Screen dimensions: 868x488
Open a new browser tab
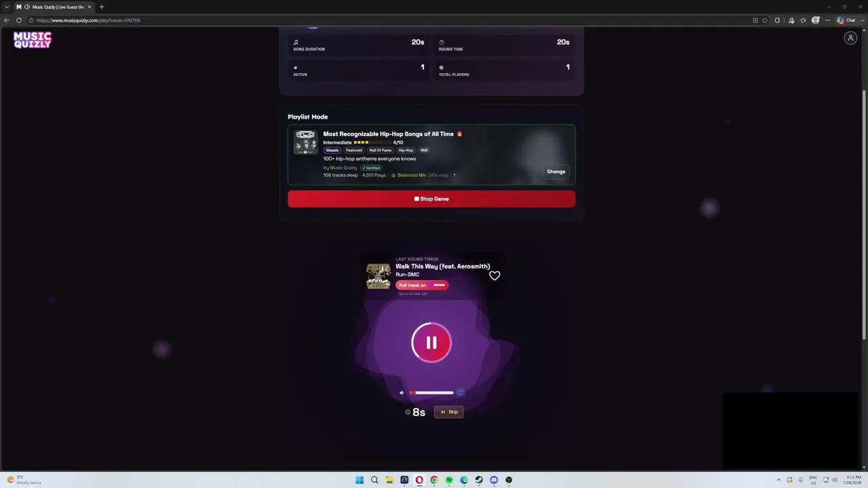coord(102,7)
